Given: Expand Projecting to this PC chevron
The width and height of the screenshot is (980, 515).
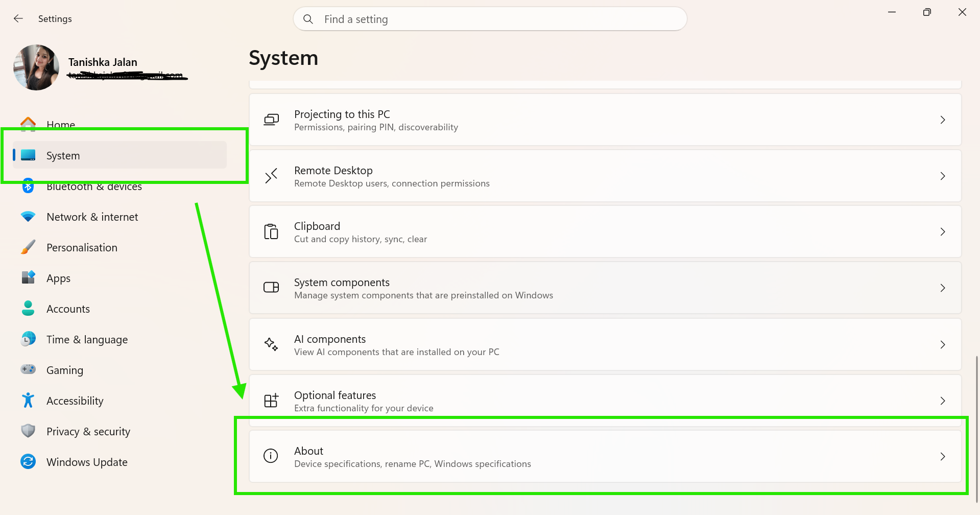Looking at the screenshot, I should [x=943, y=120].
